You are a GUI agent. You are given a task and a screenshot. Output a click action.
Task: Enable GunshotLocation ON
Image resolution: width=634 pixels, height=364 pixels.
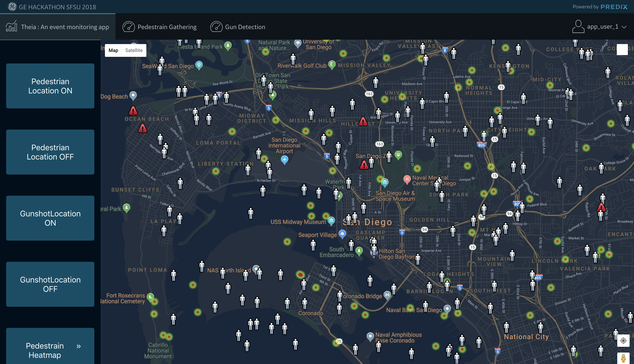coord(50,218)
